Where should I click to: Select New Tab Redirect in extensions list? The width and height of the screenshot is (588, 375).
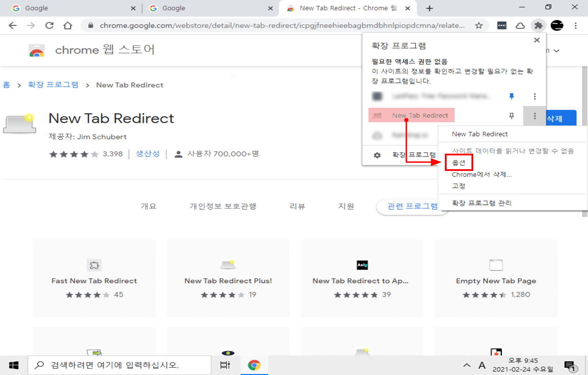(411, 115)
